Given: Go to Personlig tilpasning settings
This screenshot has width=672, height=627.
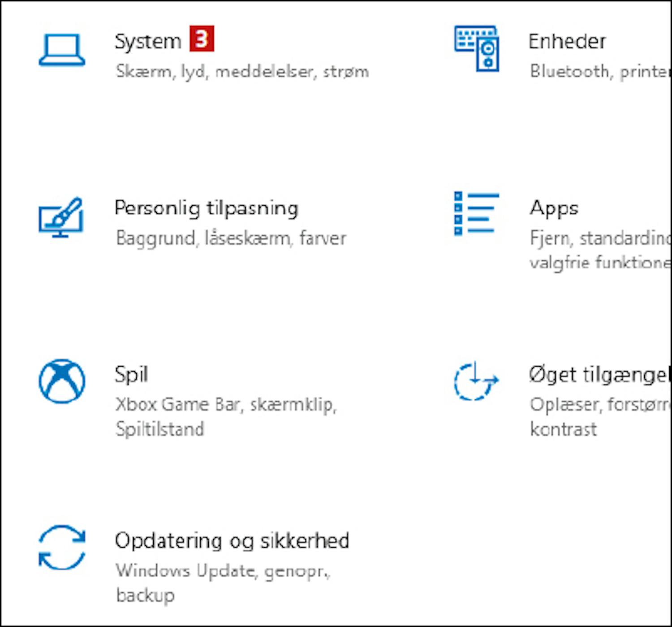Looking at the screenshot, I should 207,209.
